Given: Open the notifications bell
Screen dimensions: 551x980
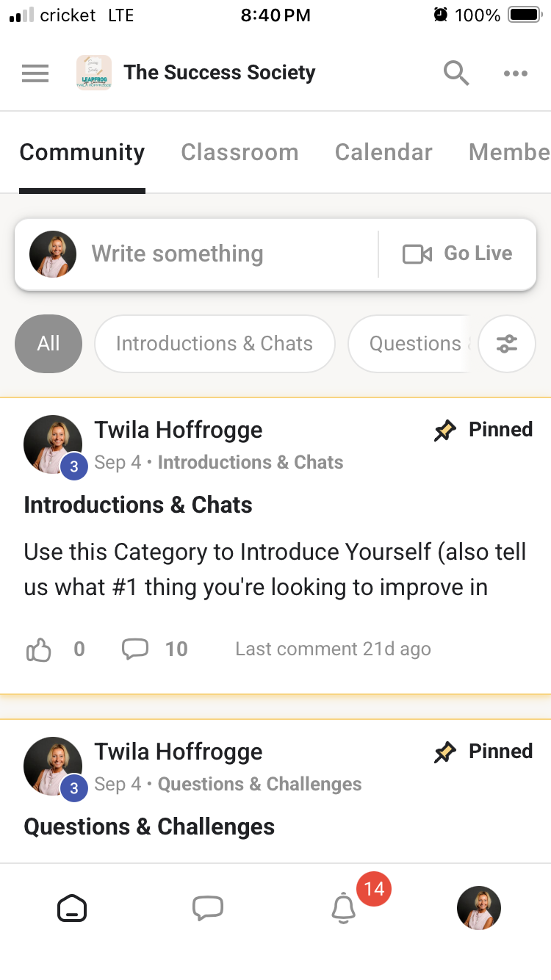Looking at the screenshot, I should [x=344, y=909].
